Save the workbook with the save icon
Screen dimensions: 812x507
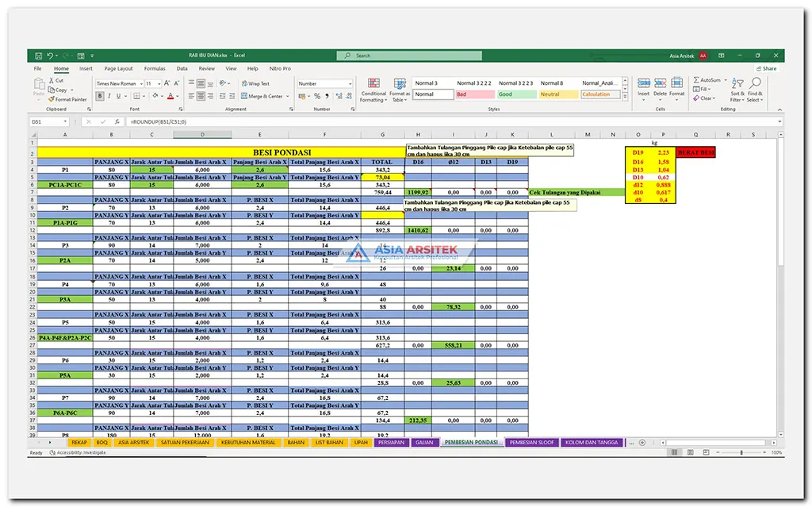38,56
